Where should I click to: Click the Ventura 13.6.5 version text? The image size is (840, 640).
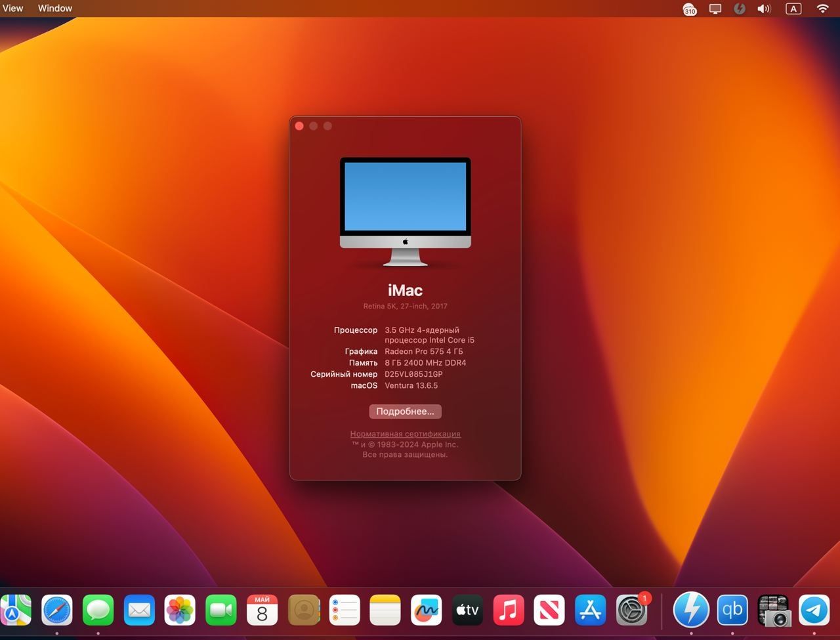[x=411, y=385]
